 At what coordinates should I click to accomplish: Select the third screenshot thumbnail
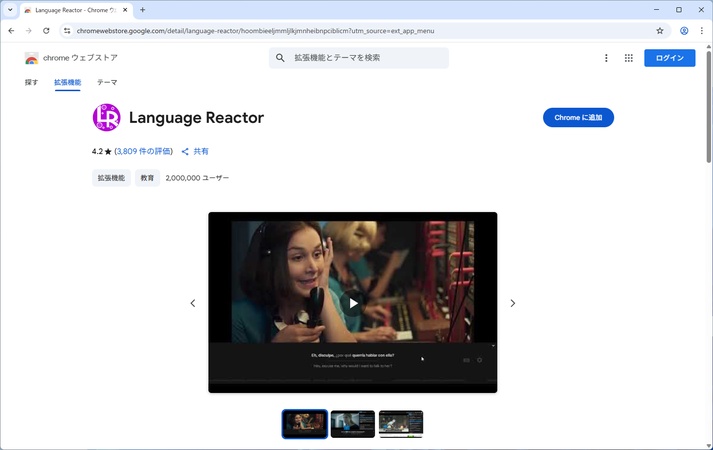[401, 424]
